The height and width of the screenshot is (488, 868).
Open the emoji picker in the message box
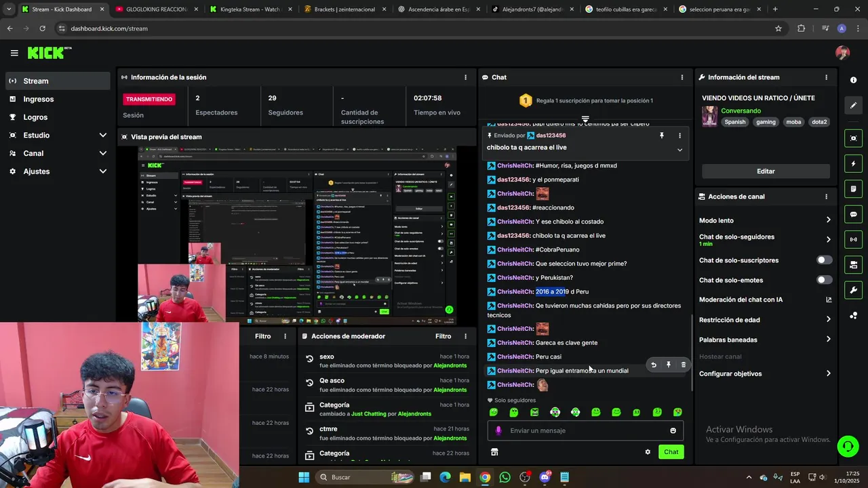pos(673,430)
